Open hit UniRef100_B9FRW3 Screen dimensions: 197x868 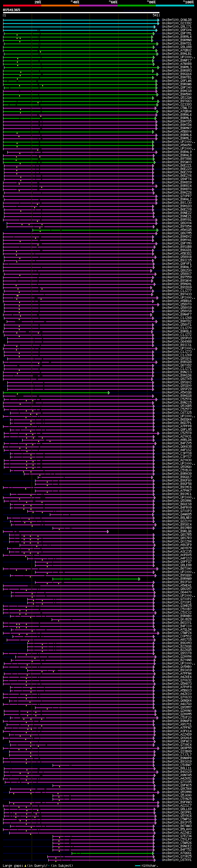point(176,802)
